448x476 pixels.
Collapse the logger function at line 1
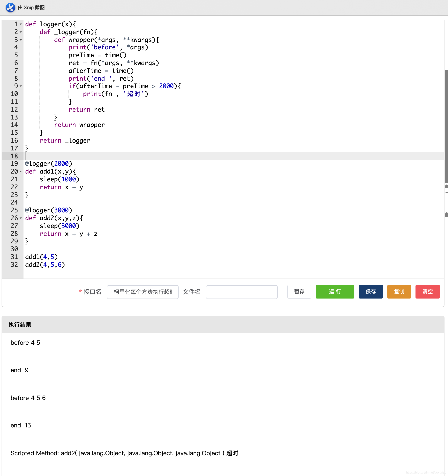pos(21,24)
